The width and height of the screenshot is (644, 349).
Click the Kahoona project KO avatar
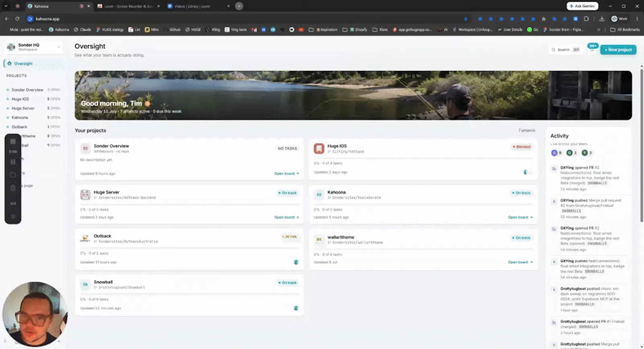(319, 195)
